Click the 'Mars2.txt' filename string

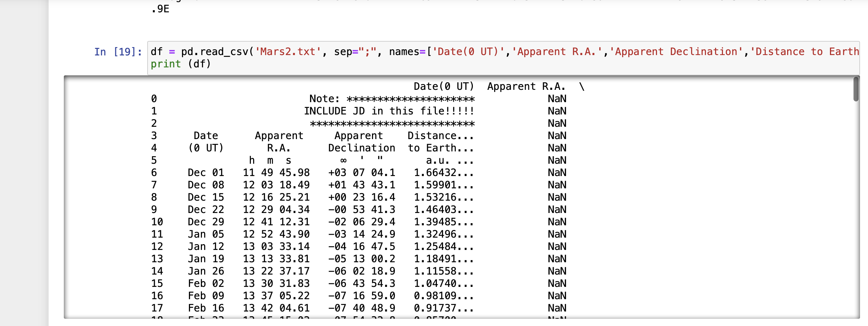pyautogui.click(x=287, y=51)
